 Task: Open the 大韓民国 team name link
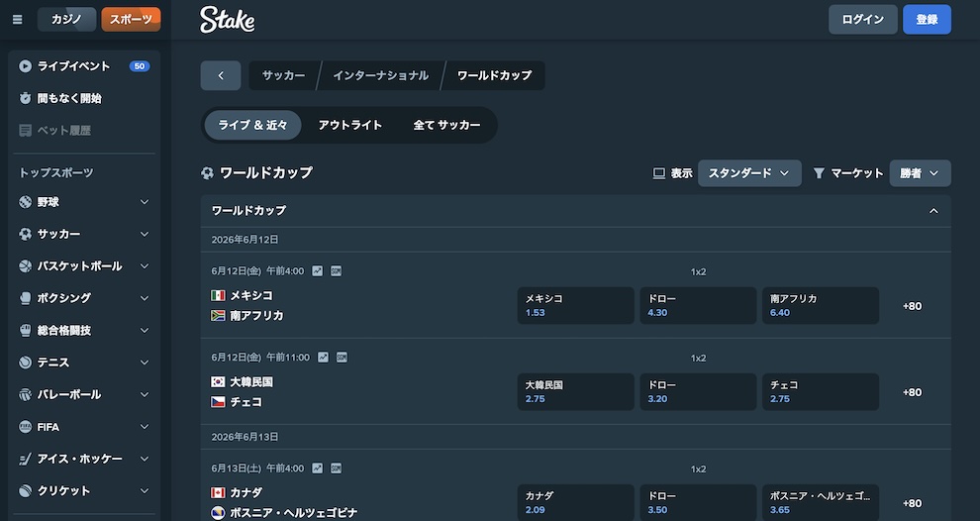coord(251,381)
